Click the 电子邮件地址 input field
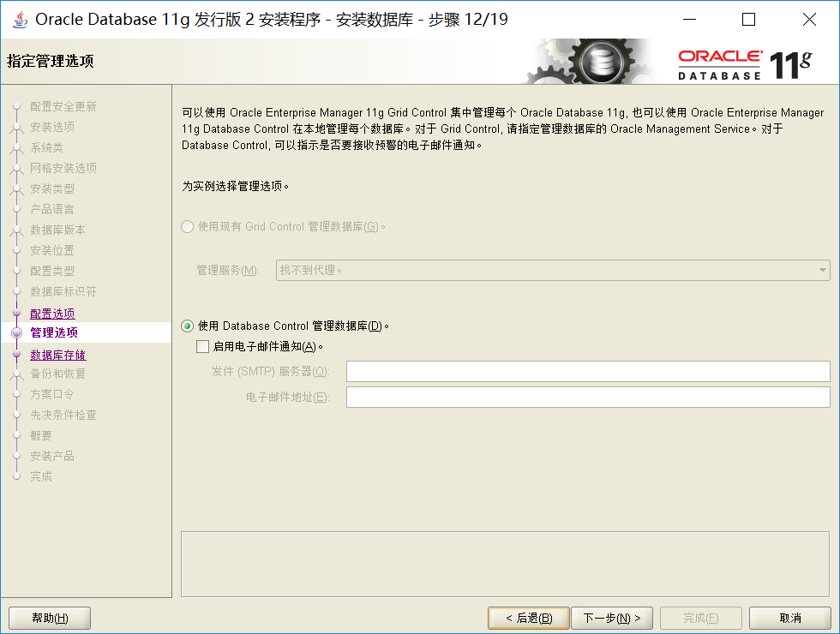This screenshot has width=840, height=634. [588, 398]
